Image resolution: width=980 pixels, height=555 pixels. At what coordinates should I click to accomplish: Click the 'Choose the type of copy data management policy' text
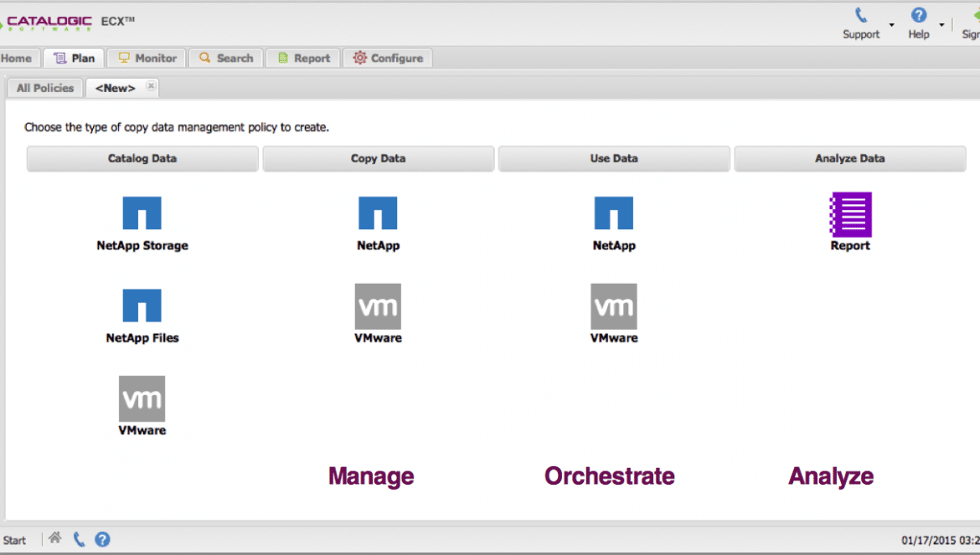[x=176, y=127]
